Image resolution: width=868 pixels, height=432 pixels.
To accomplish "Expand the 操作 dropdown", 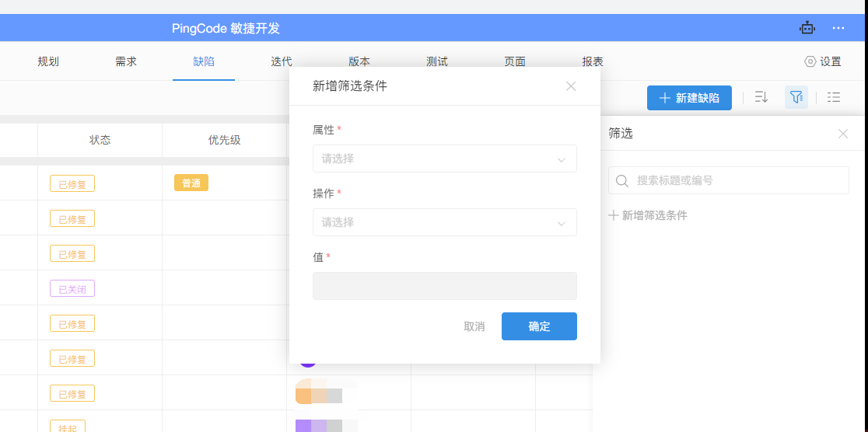I will click(x=444, y=222).
